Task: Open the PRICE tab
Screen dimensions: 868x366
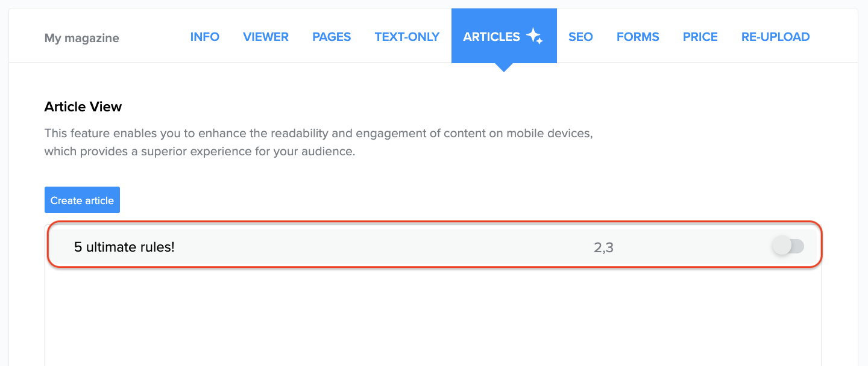Action: 700,37
